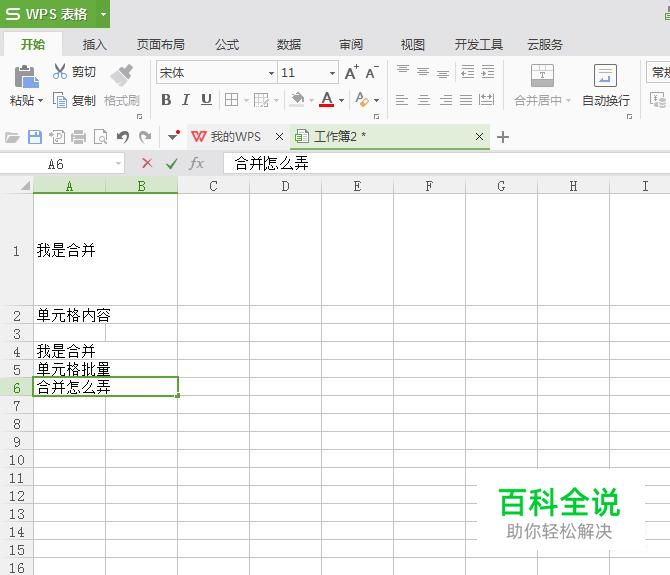Open the 合并居中 dropdown arrow
This screenshot has height=575, width=670.
coord(568,101)
